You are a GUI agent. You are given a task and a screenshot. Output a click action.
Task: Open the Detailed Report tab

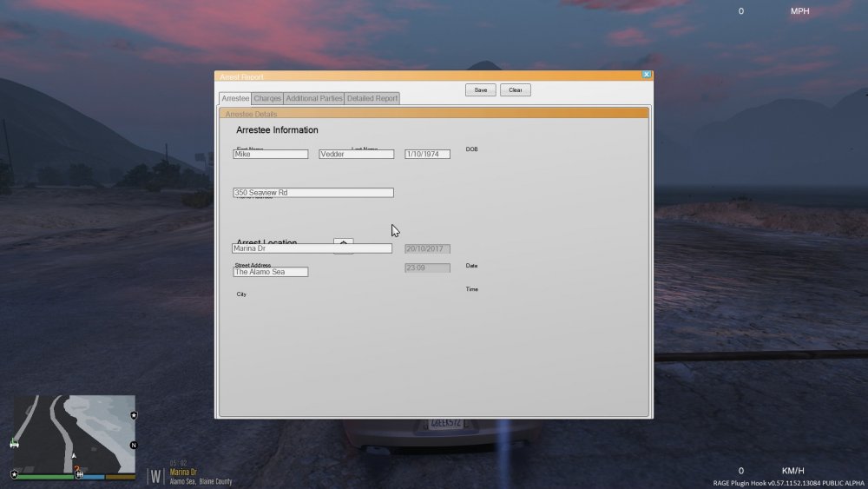372,98
